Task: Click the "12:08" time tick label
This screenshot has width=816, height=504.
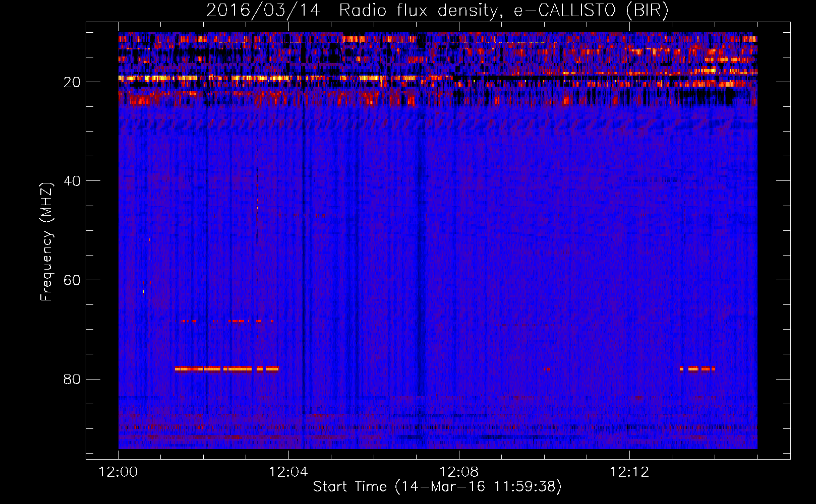Action: point(459,472)
